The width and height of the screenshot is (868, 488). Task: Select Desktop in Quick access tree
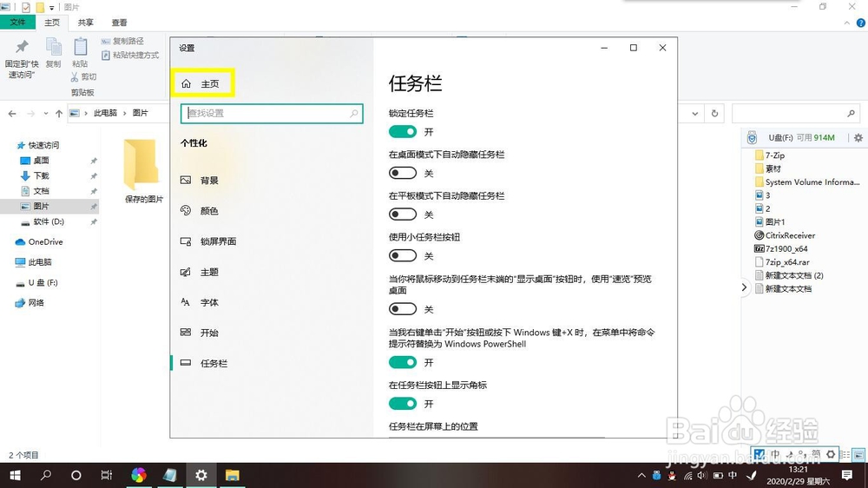click(x=42, y=161)
